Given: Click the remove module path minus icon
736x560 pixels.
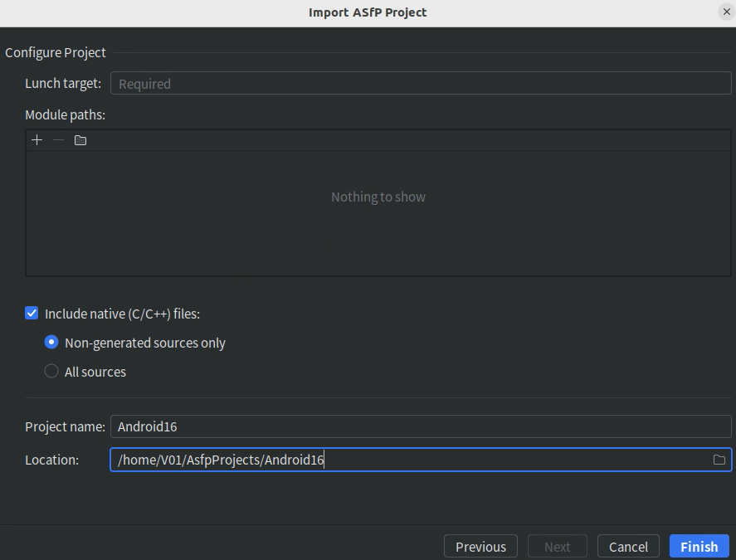Looking at the screenshot, I should 58,139.
